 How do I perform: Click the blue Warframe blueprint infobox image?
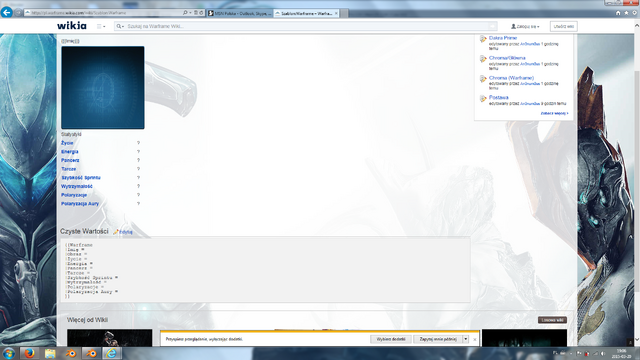pyautogui.click(x=103, y=88)
